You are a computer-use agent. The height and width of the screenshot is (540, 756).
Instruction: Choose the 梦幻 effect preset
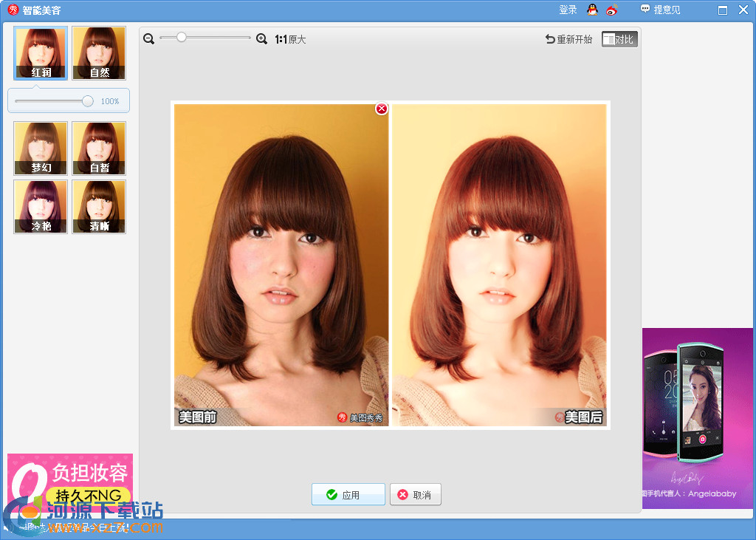(x=41, y=148)
